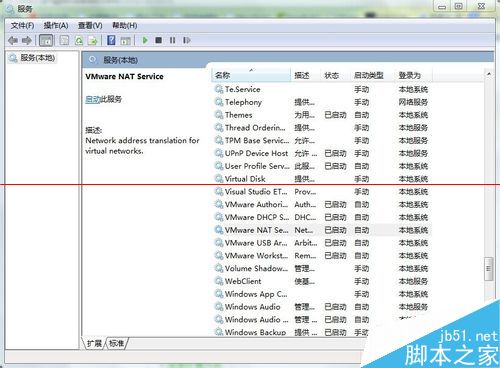Click the gear icon beside UPnP Device Host
The height and width of the screenshot is (368, 500).
219,153
